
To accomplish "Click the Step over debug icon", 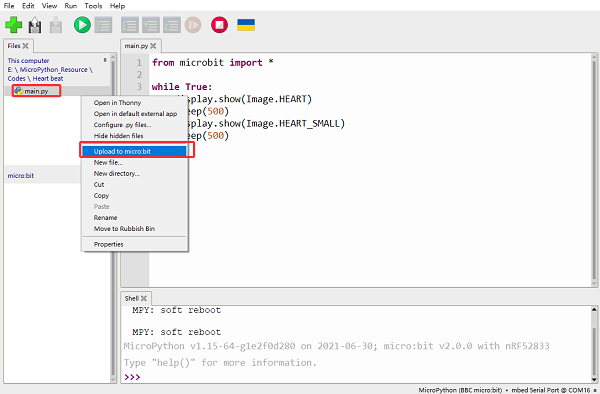I will coord(130,25).
